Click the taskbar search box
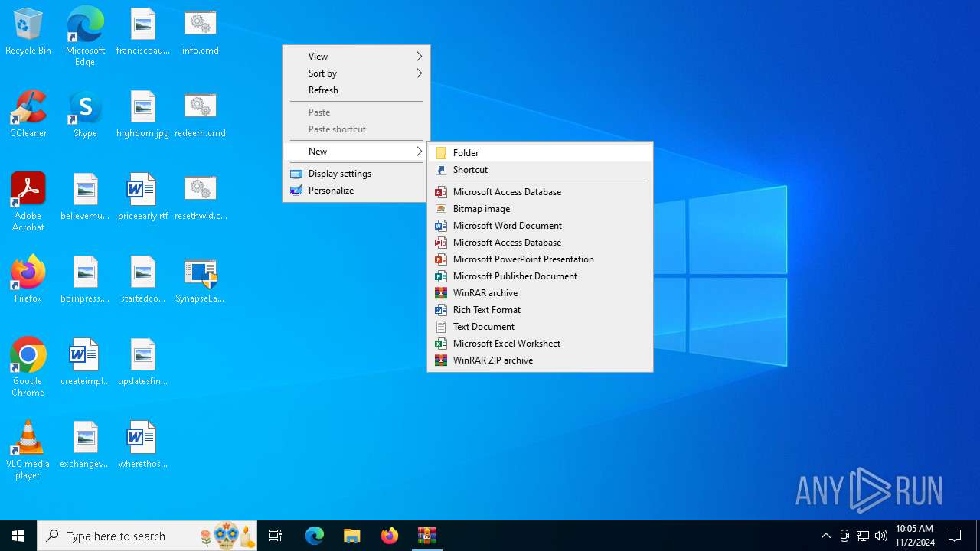Image resolution: width=980 pixels, height=551 pixels. click(x=147, y=536)
